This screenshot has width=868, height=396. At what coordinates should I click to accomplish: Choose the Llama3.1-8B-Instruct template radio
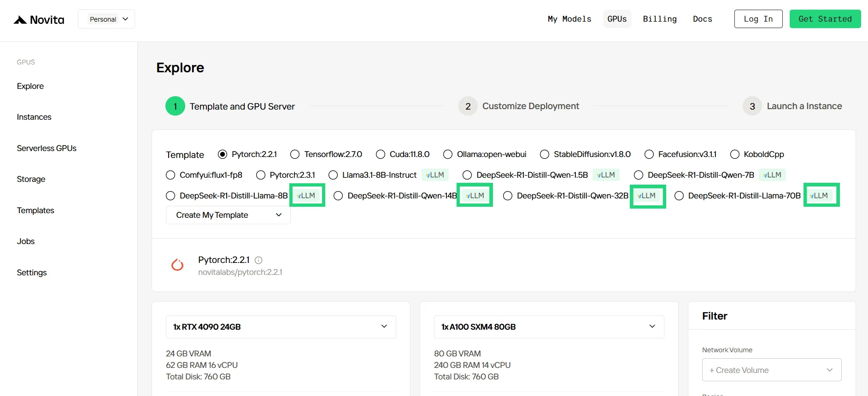[x=333, y=175]
